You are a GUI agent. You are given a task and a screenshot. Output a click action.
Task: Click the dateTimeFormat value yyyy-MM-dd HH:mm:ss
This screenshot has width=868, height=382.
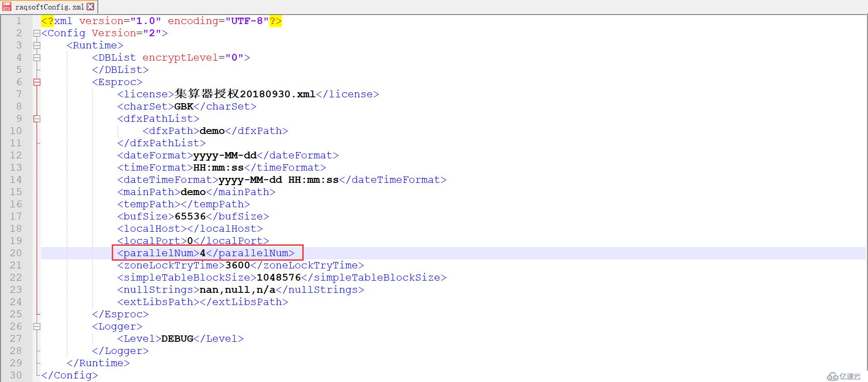tap(279, 180)
